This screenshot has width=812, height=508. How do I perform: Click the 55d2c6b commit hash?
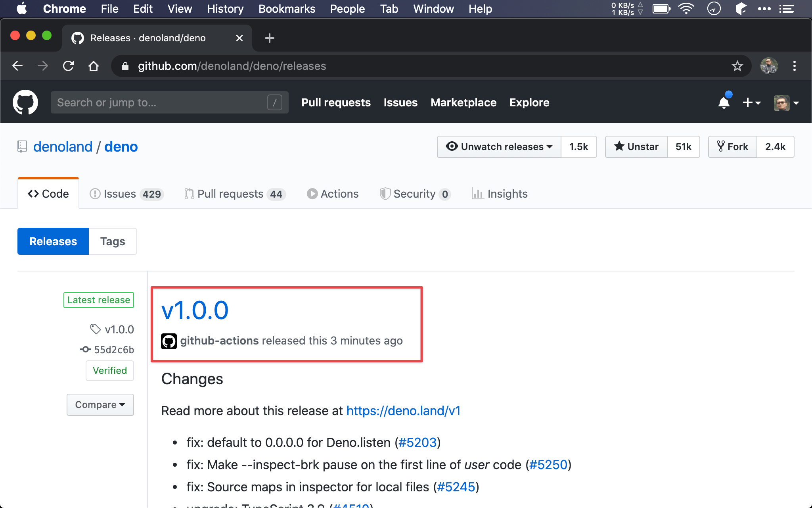pos(114,350)
